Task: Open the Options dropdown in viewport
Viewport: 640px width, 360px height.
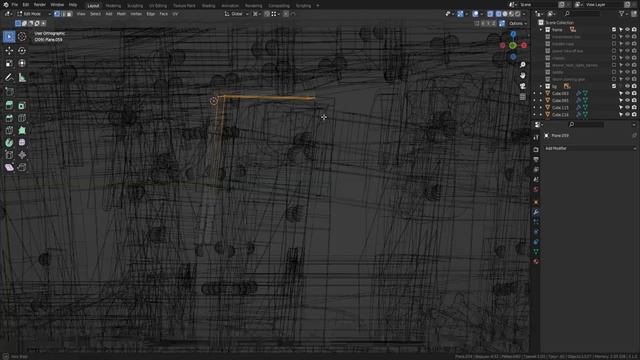Action: pos(518,23)
